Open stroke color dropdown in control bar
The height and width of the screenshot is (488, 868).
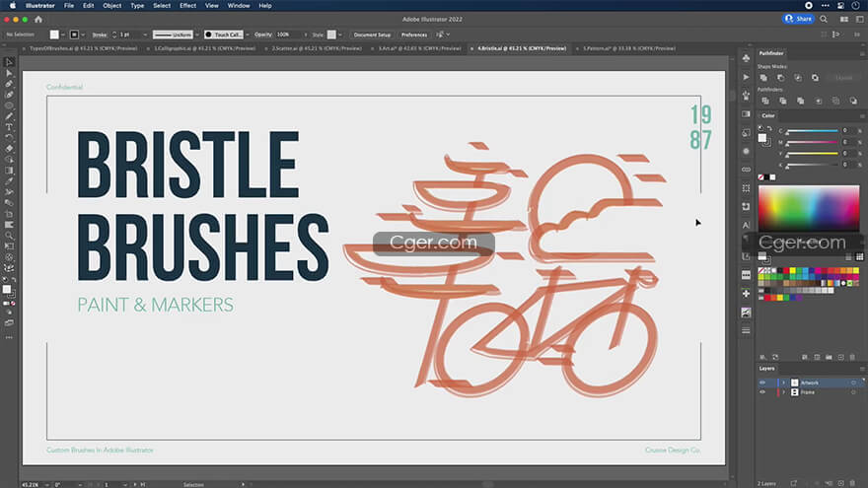coord(83,35)
